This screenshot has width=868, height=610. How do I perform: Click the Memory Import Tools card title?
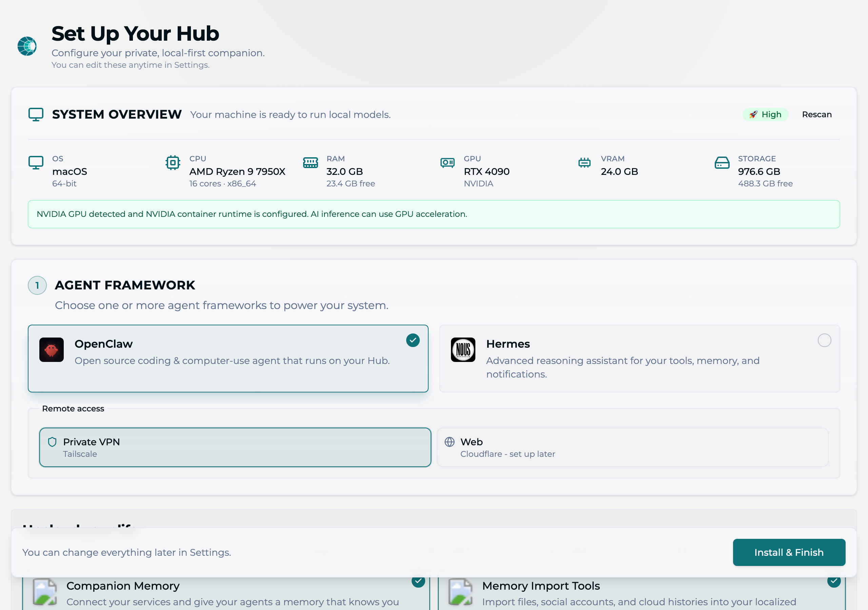[541, 586]
